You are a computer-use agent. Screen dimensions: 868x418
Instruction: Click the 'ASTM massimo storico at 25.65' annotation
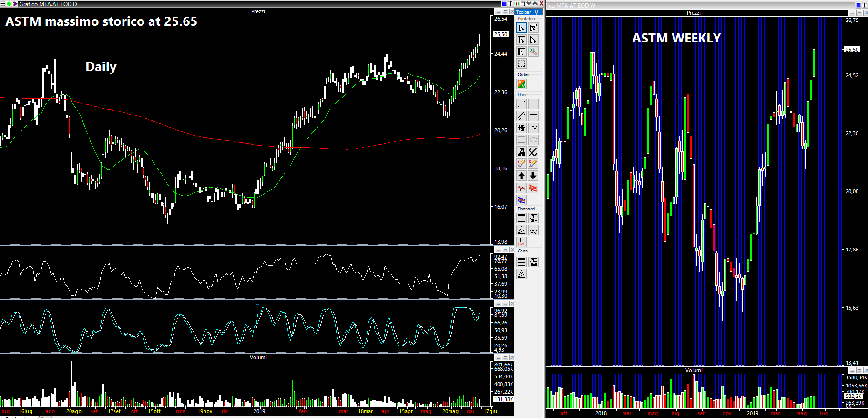point(101,21)
